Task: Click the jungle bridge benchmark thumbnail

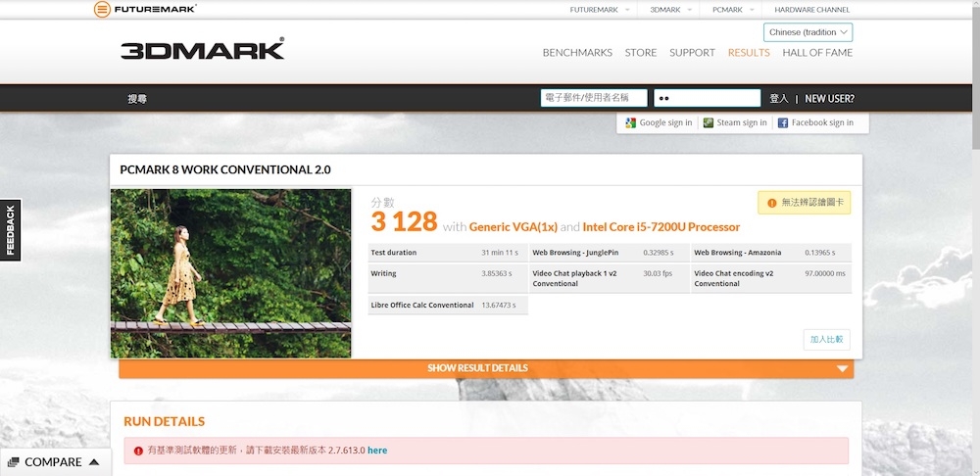Action: [230, 273]
